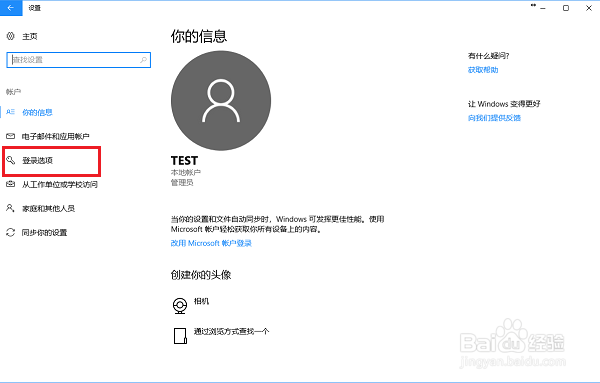Click the person icon for 家庭和其他人员
This screenshot has width=600, height=383.
10,208
